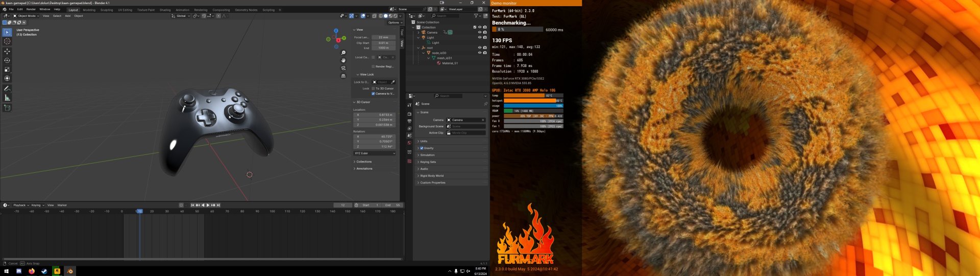
Task: Open the Tool properties tab icon
Action: [409, 105]
